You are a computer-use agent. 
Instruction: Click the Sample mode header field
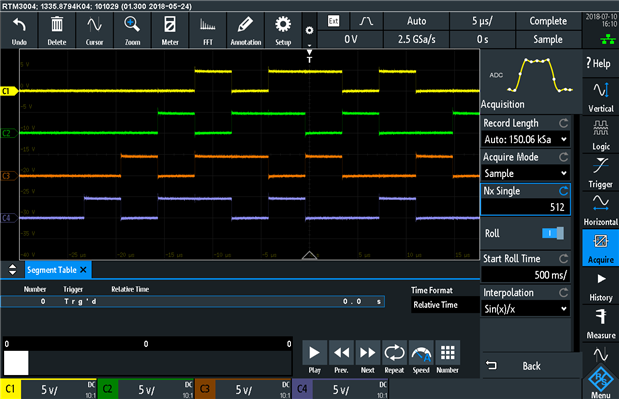(x=548, y=39)
